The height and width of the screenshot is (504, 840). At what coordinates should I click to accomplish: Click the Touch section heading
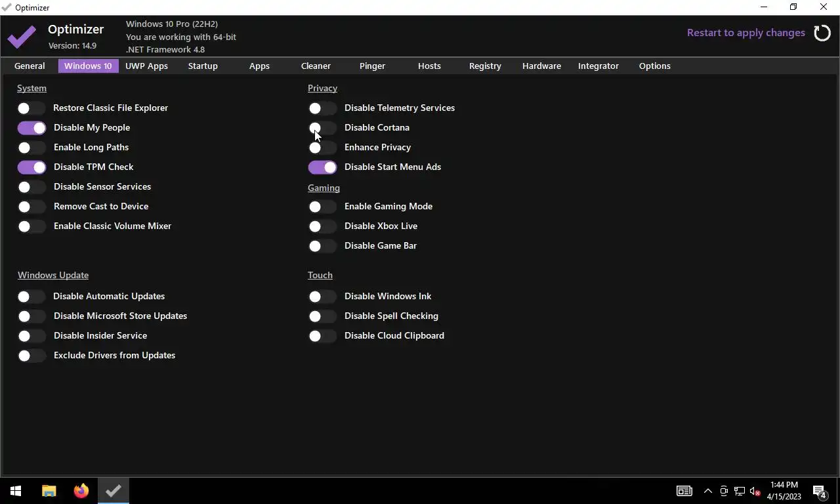coord(320,275)
